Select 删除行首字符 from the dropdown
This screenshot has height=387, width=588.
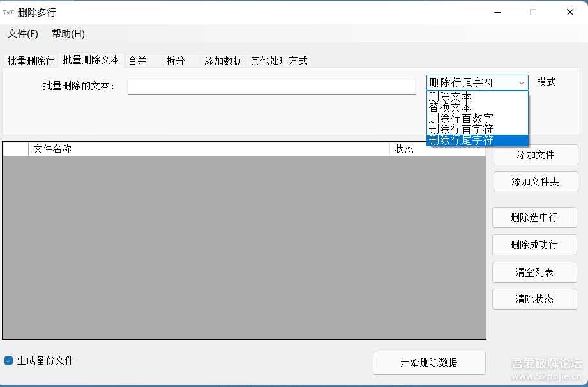pos(458,129)
